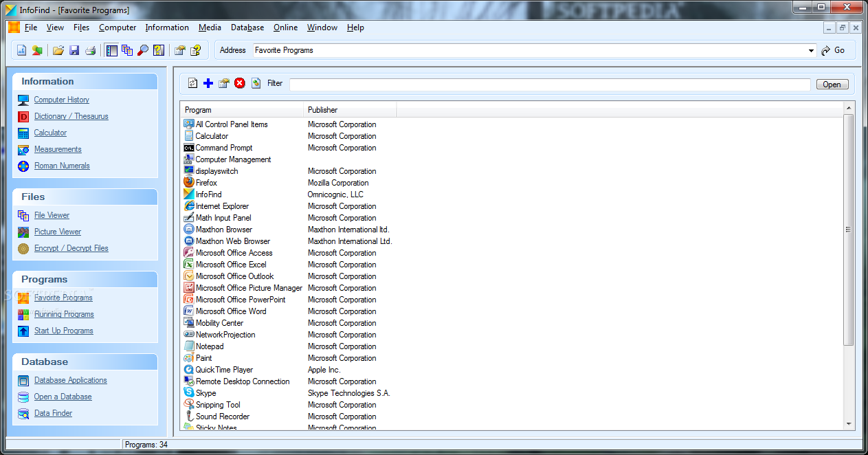
Task: Click the new text document toolbar icon
Action: tap(21, 50)
